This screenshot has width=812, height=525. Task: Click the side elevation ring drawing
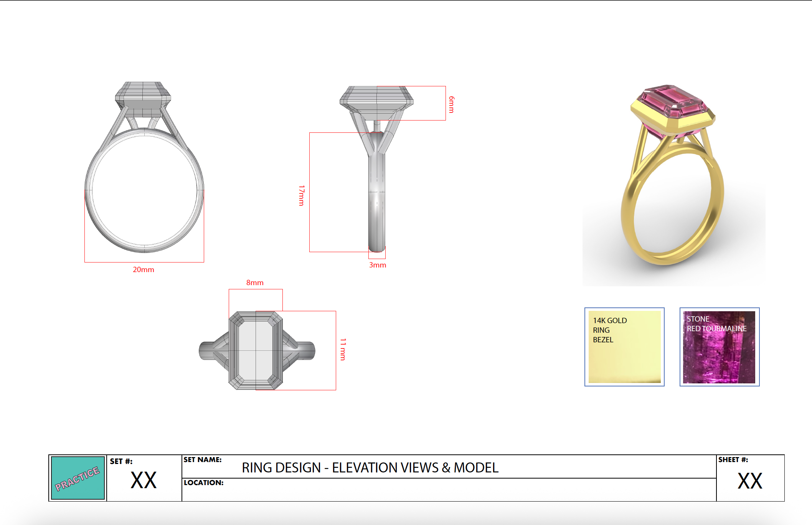pos(377,169)
